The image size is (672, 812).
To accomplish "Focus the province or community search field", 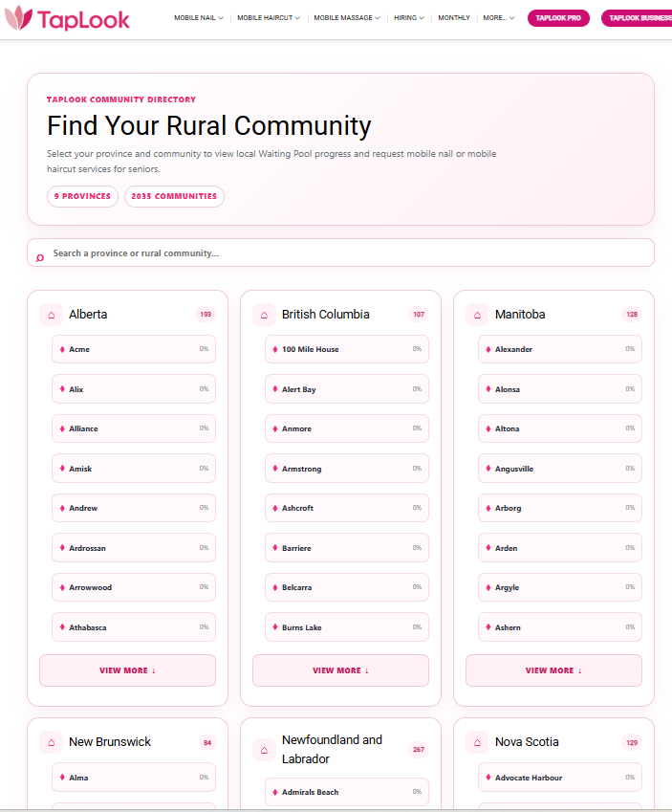I will (x=340, y=252).
